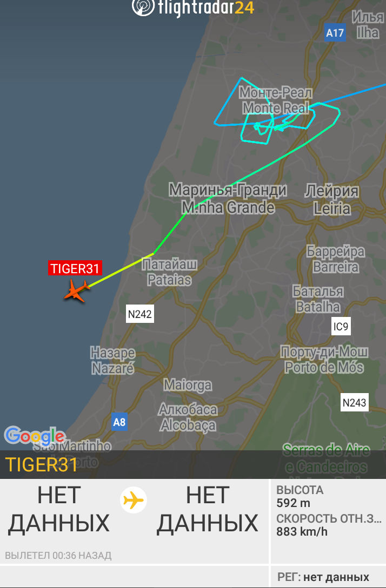Tap the Google logo on map
386x588 pixels.
click(35, 436)
